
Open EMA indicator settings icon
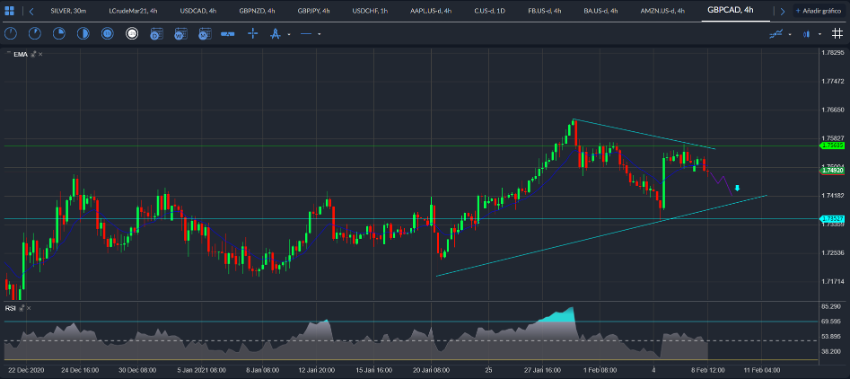[34, 54]
